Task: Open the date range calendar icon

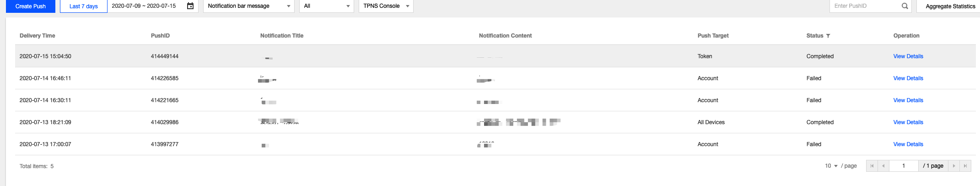Action: coord(190,6)
